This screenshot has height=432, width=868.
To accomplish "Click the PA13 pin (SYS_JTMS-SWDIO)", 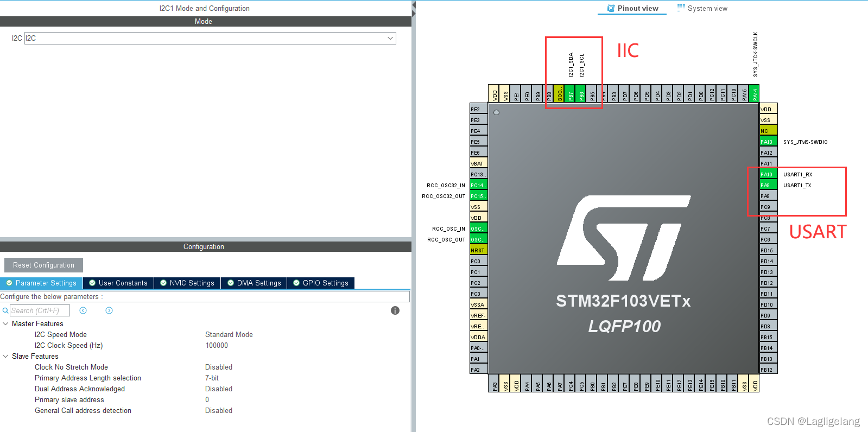I will pos(769,142).
